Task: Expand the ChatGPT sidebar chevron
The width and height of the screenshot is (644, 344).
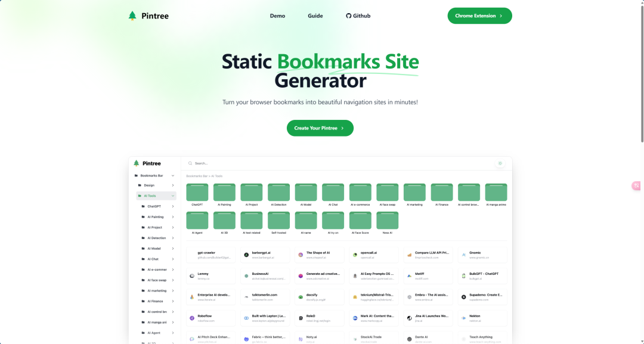Action: [x=173, y=206]
